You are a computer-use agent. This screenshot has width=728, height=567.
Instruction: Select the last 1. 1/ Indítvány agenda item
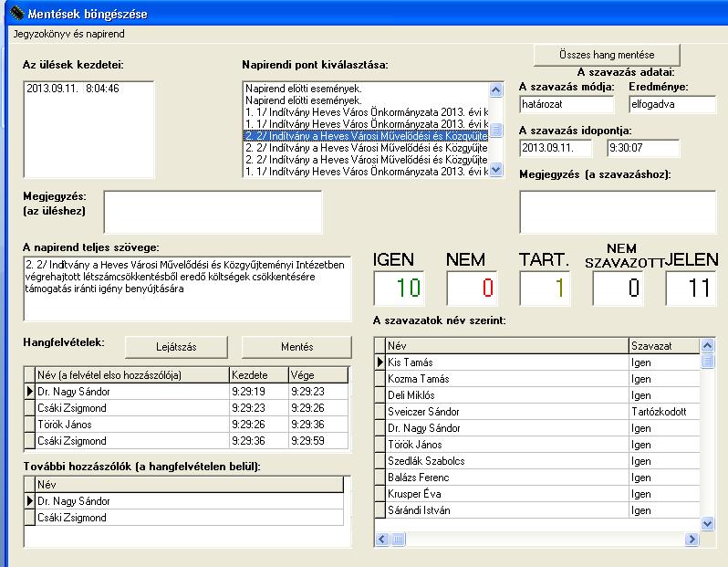(x=367, y=172)
